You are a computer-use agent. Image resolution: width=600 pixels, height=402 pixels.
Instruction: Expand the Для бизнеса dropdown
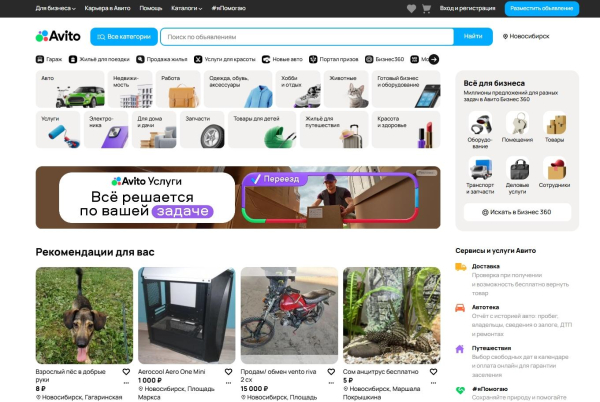55,8
